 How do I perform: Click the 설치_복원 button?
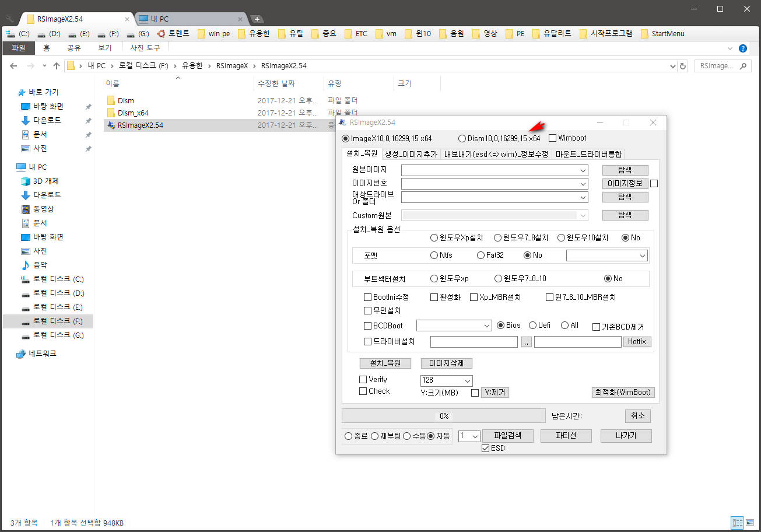coord(385,363)
